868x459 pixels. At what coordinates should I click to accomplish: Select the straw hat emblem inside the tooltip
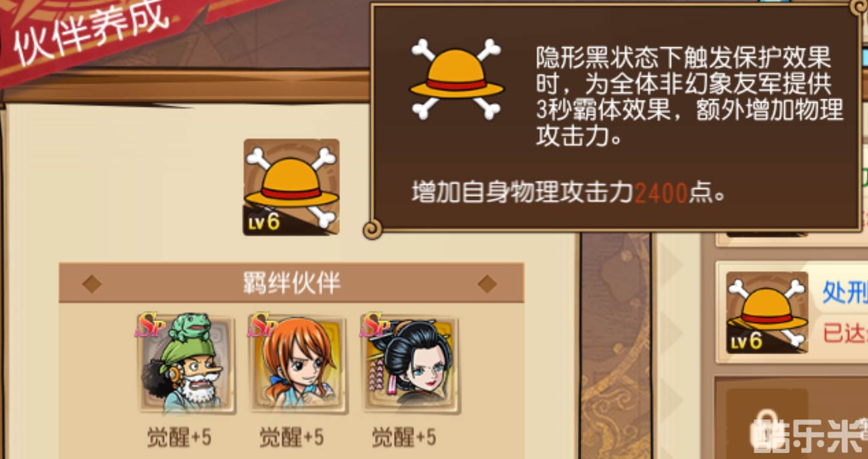456,80
